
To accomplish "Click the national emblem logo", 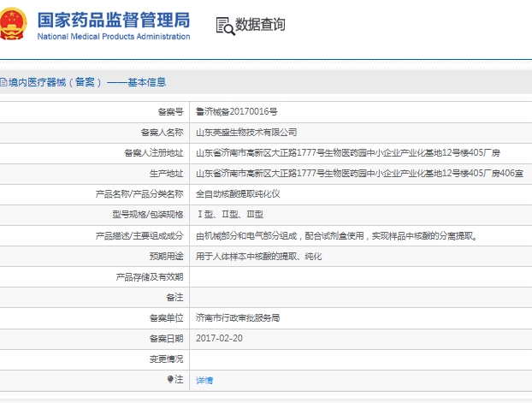I will pos(13,24).
